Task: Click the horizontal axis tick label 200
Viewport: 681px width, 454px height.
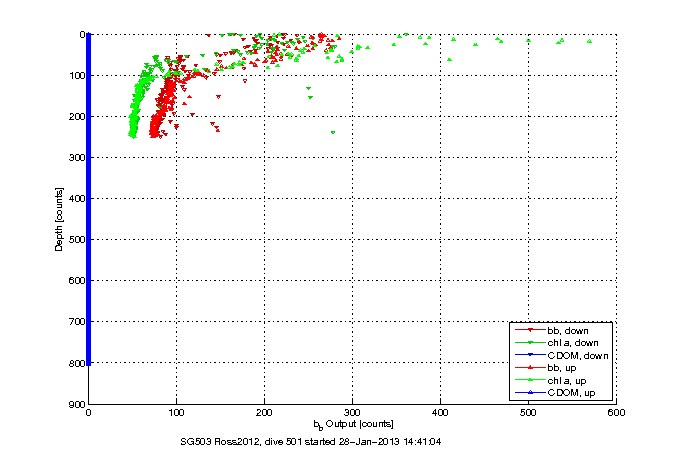Action: click(x=264, y=413)
